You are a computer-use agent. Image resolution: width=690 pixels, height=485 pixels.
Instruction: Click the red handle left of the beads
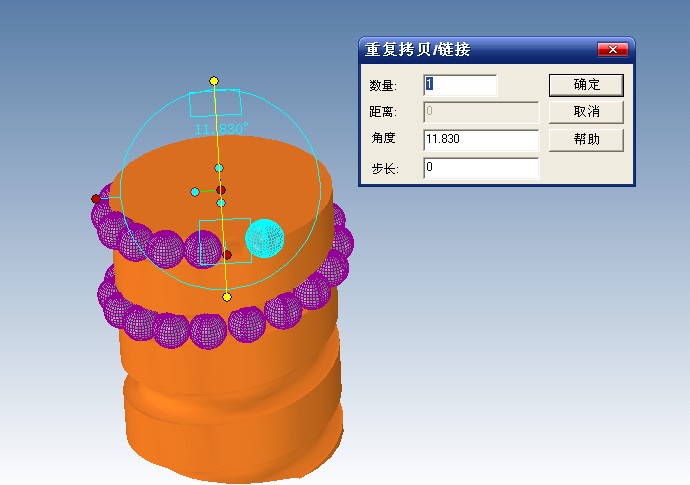point(96,199)
